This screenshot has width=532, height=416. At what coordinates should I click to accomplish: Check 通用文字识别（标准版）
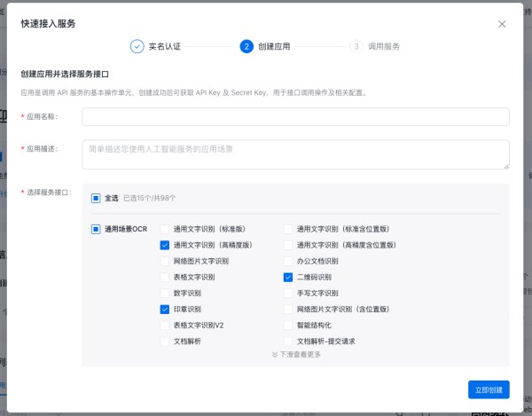[165, 229]
